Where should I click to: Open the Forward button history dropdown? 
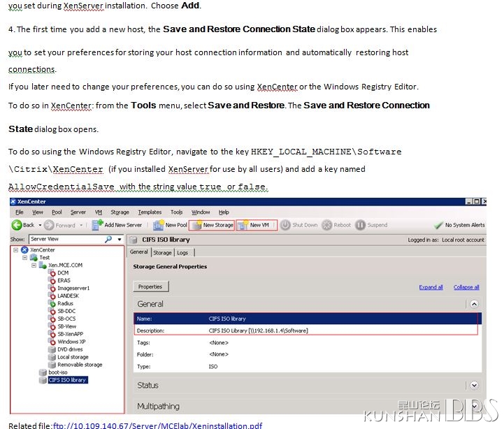tap(81, 225)
